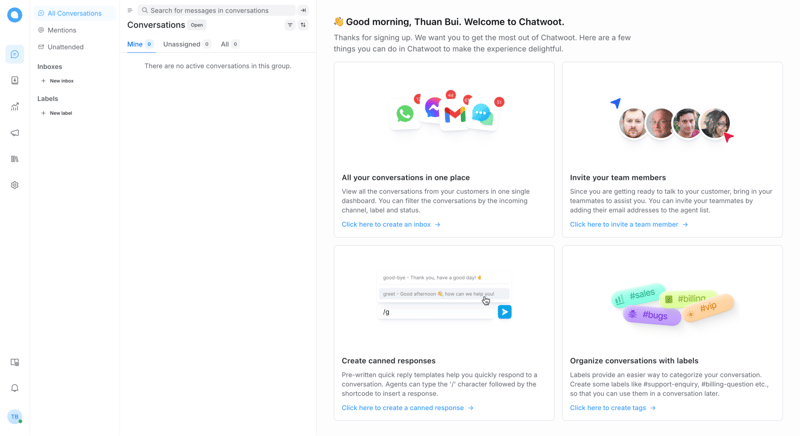Open the conversation filter icon
Screen dimensions: 800x436
pos(290,25)
